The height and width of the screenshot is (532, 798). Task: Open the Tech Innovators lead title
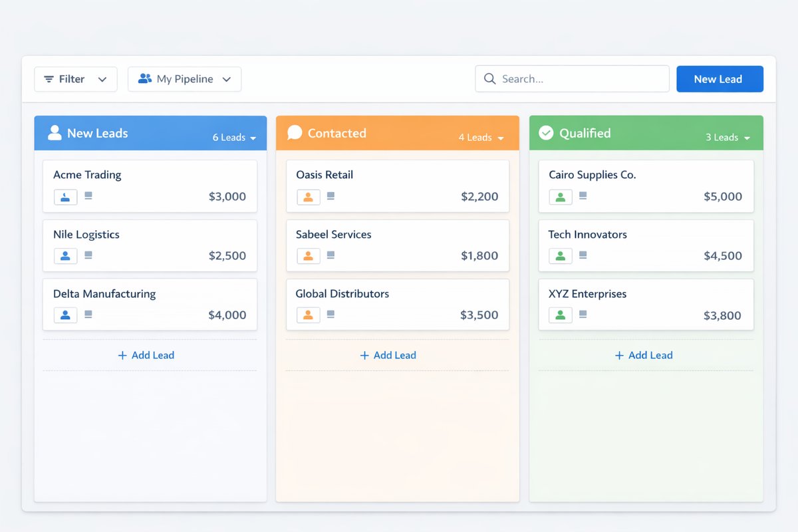click(588, 234)
